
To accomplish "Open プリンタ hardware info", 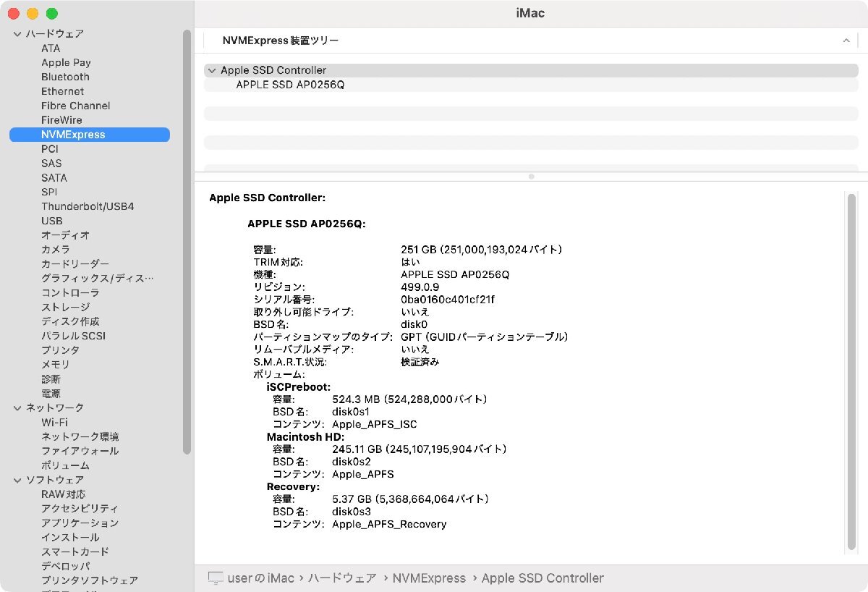I will (61, 350).
